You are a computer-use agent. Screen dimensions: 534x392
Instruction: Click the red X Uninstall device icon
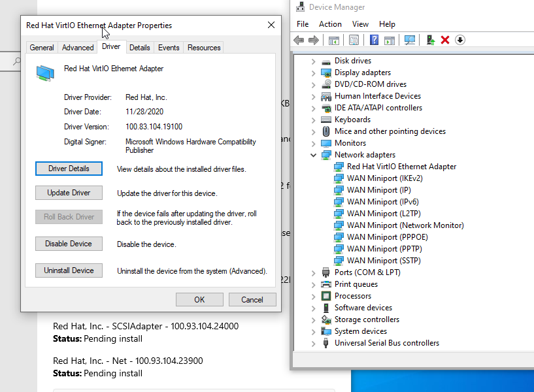point(444,40)
